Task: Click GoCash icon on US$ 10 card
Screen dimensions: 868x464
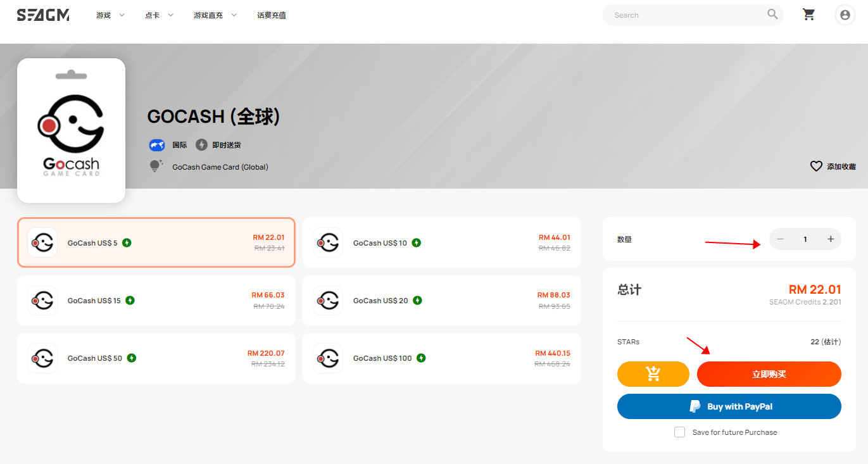Action: [x=328, y=242]
